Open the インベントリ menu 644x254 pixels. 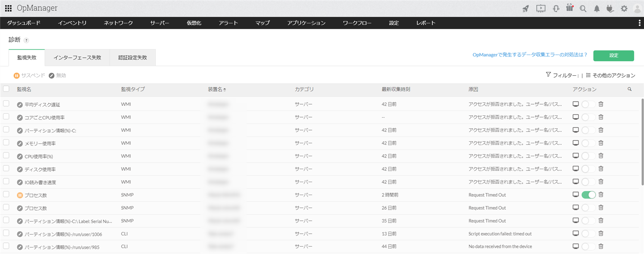[x=72, y=23]
